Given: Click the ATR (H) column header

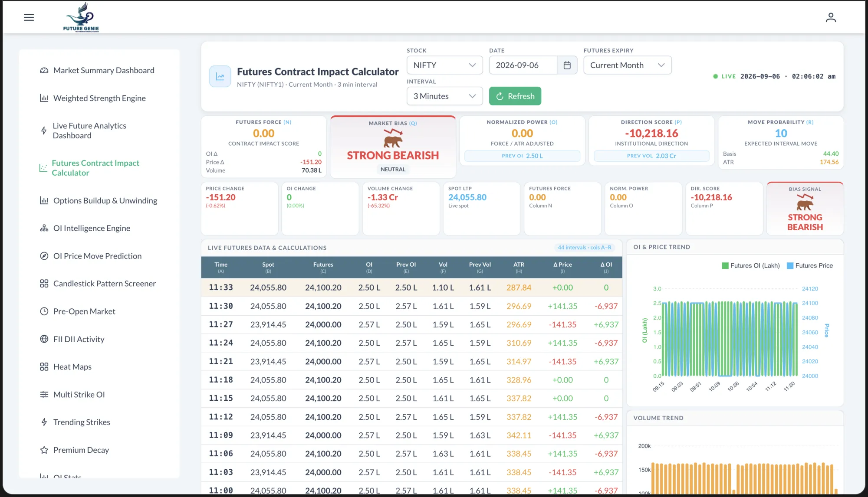Looking at the screenshot, I should tap(519, 267).
